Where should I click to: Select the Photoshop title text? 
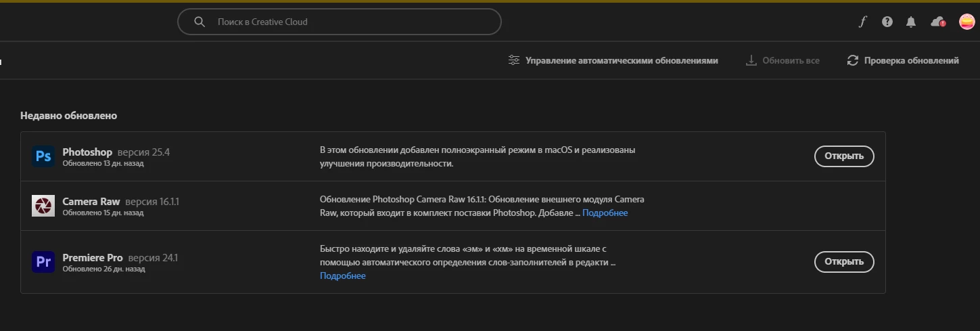pos(87,152)
